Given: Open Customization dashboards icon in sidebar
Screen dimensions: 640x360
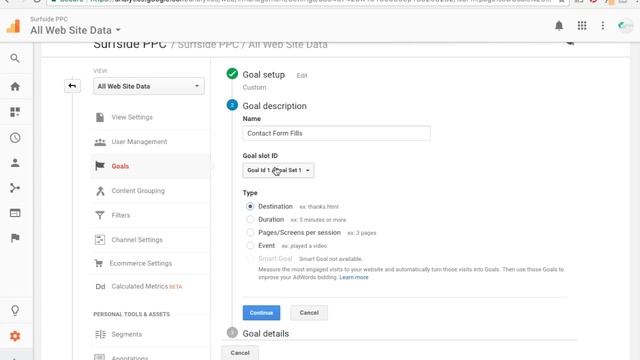Looking at the screenshot, I should [x=15, y=112].
